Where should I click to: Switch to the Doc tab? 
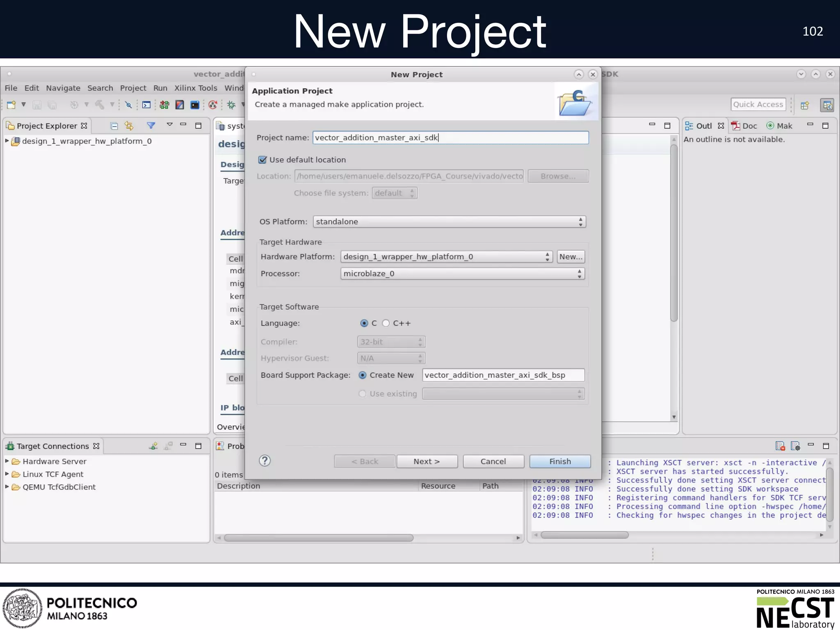coord(745,126)
